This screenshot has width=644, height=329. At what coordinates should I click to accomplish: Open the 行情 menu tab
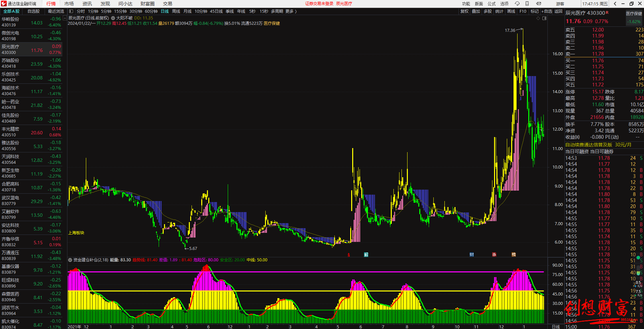51,4
